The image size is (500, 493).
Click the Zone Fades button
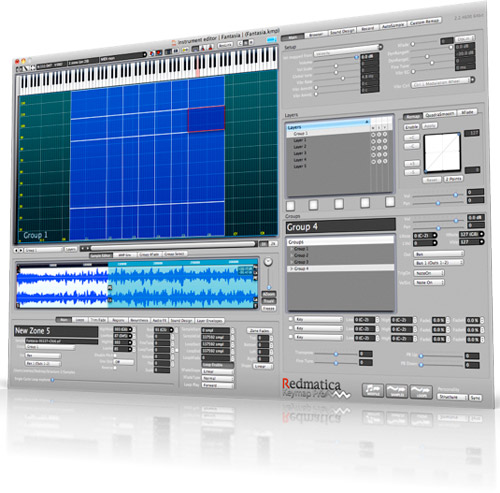259,331
